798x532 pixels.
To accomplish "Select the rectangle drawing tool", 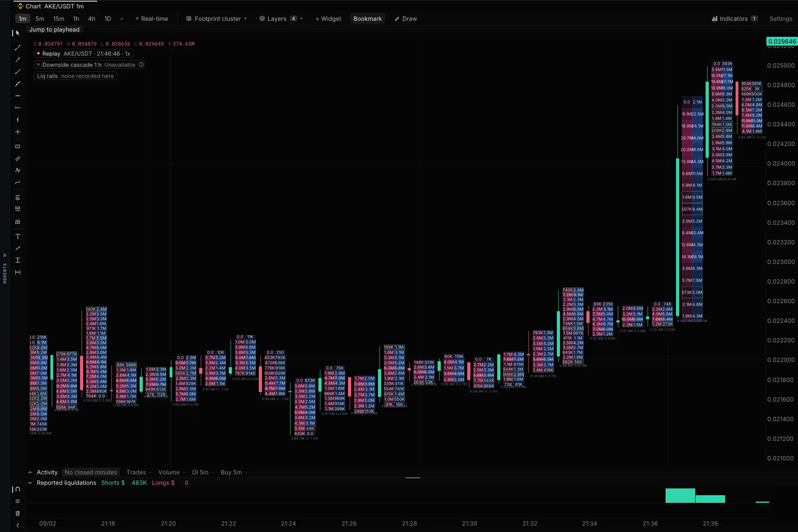I will pos(18,146).
